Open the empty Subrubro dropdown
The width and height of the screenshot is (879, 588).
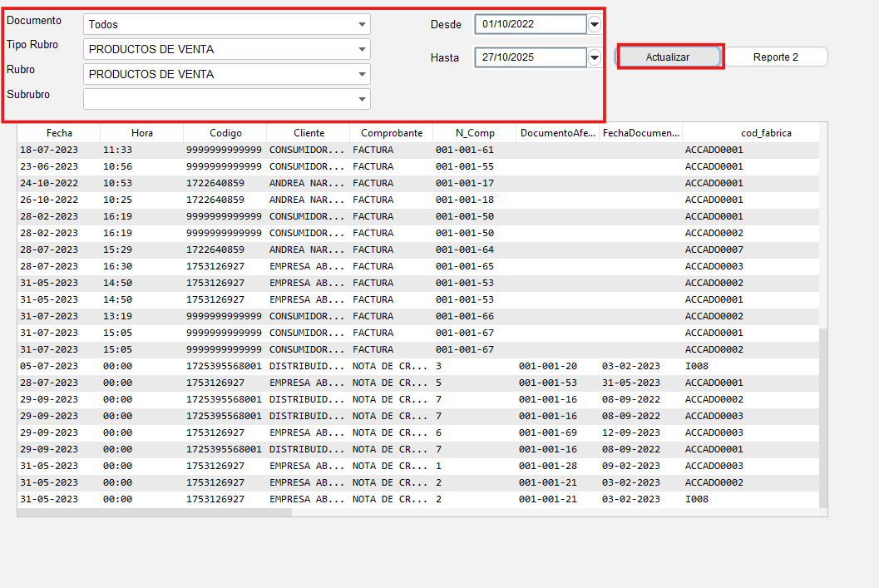[x=362, y=99]
